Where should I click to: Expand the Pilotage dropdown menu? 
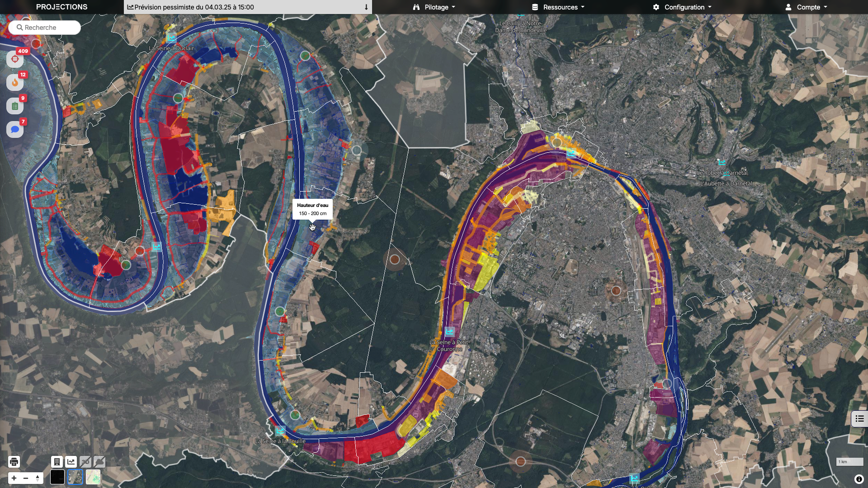point(434,7)
